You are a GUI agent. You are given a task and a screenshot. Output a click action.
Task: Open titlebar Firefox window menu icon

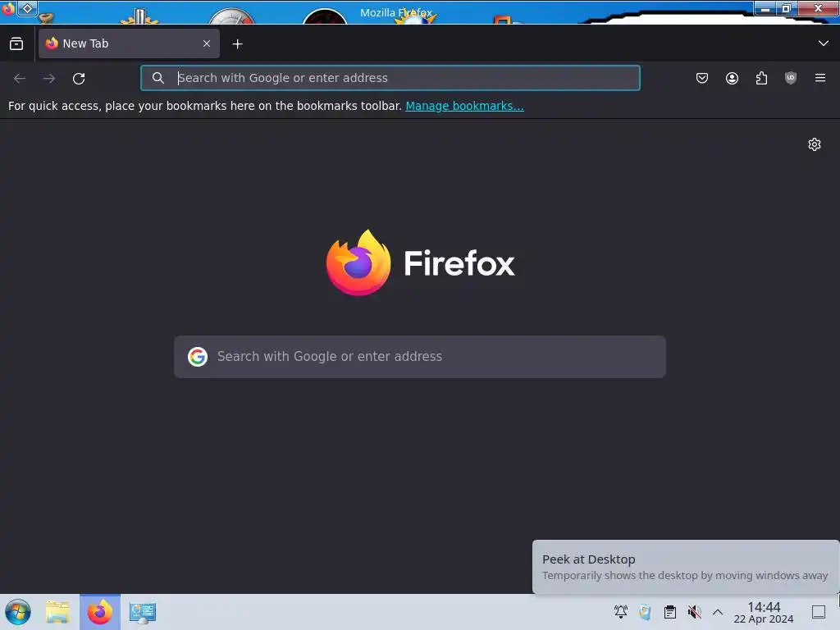8,8
